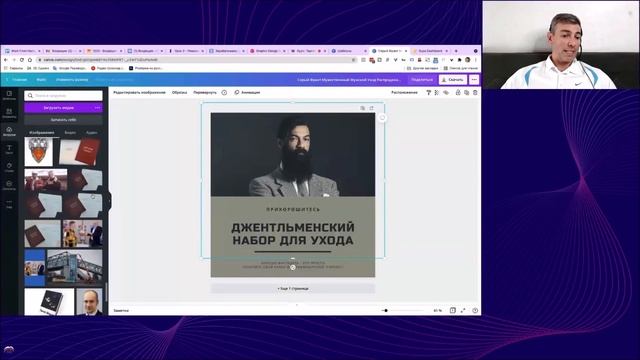Select the active Canva browser tab
The height and width of the screenshot is (360, 640).
pos(389,51)
